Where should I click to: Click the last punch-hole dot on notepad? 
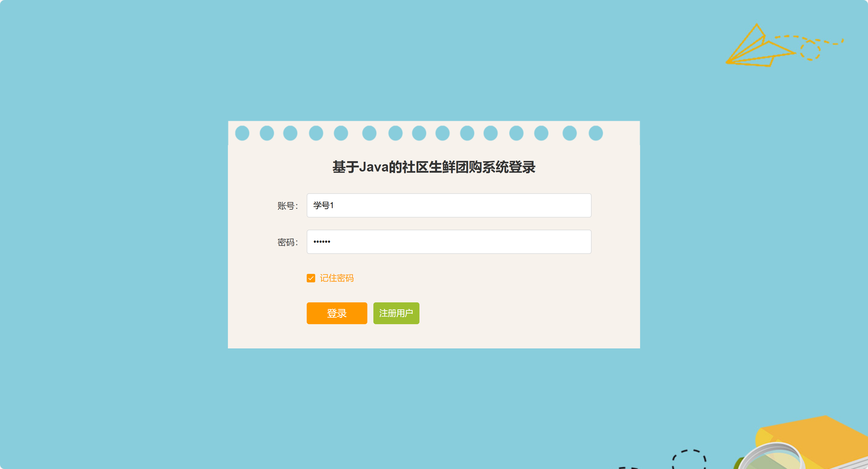click(596, 133)
